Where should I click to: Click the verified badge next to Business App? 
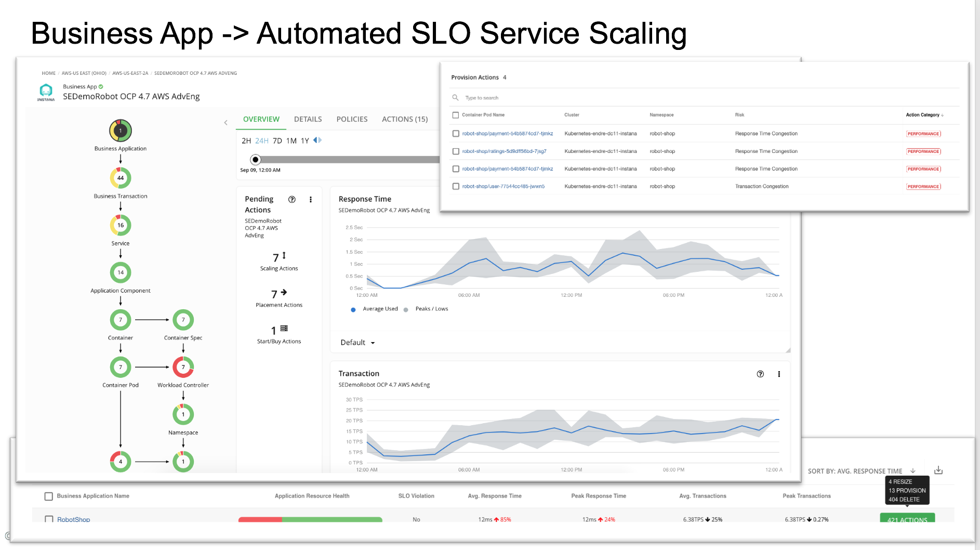pos(101,87)
